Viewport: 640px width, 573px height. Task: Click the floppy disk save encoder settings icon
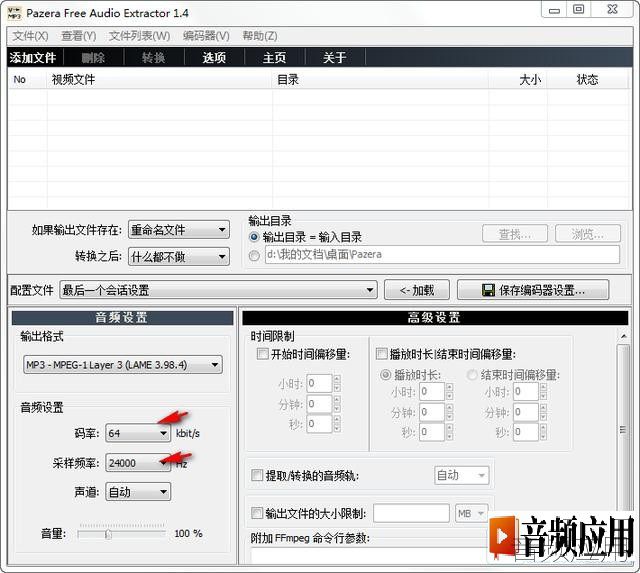click(488, 290)
